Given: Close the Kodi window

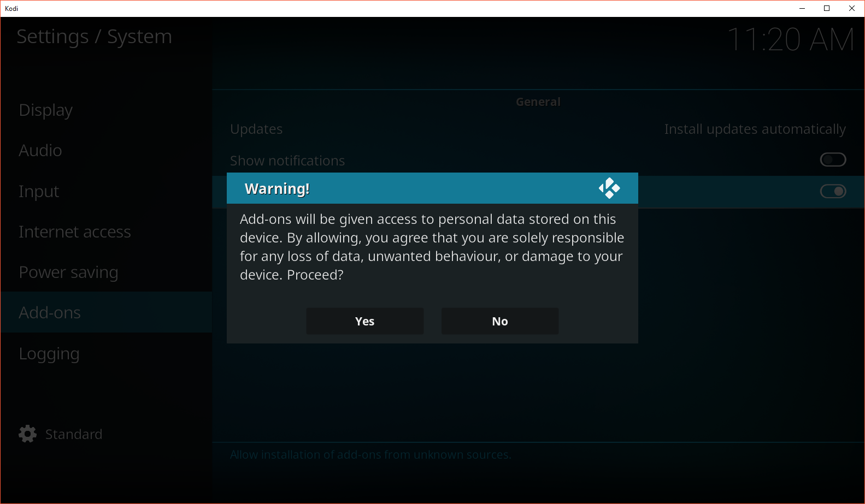Looking at the screenshot, I should click(852, 8).
